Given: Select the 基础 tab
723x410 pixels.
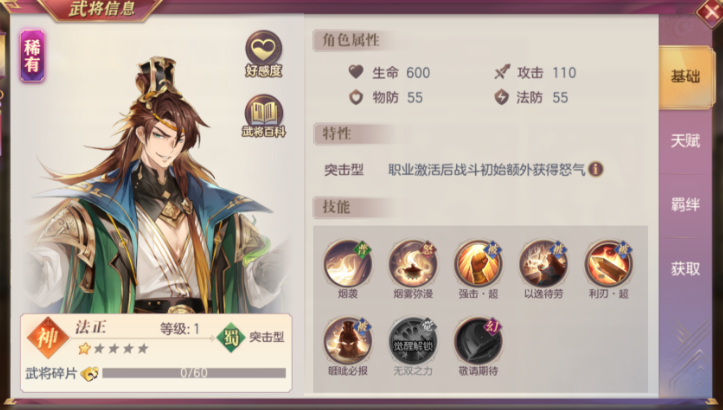Looking at the screenshot, I should tap(686, 77).
